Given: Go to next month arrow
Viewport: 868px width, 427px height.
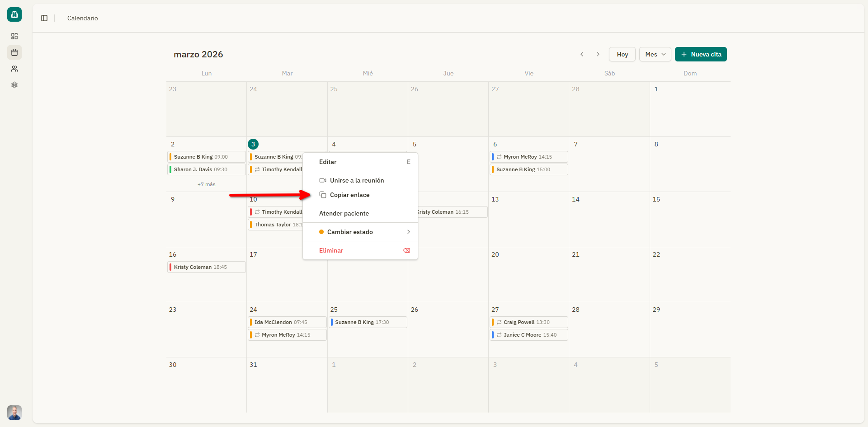Looking at the screenshot, I should 598,54.
